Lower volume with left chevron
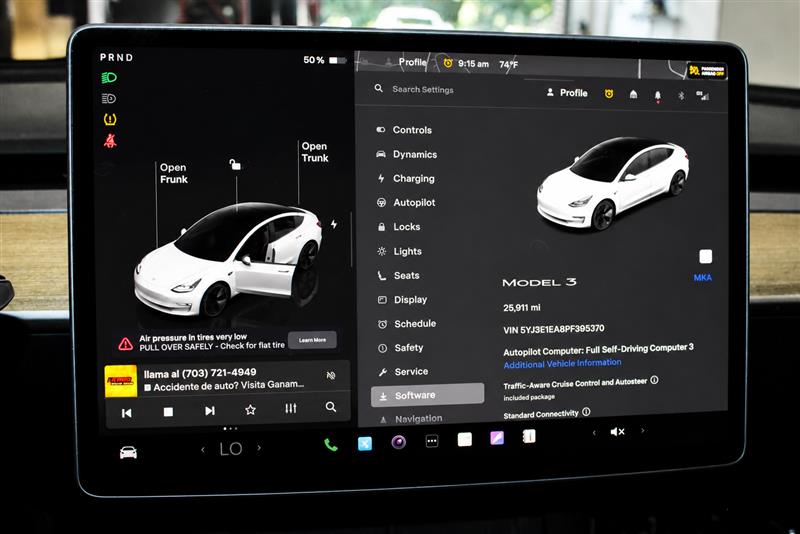 point(594,433)
